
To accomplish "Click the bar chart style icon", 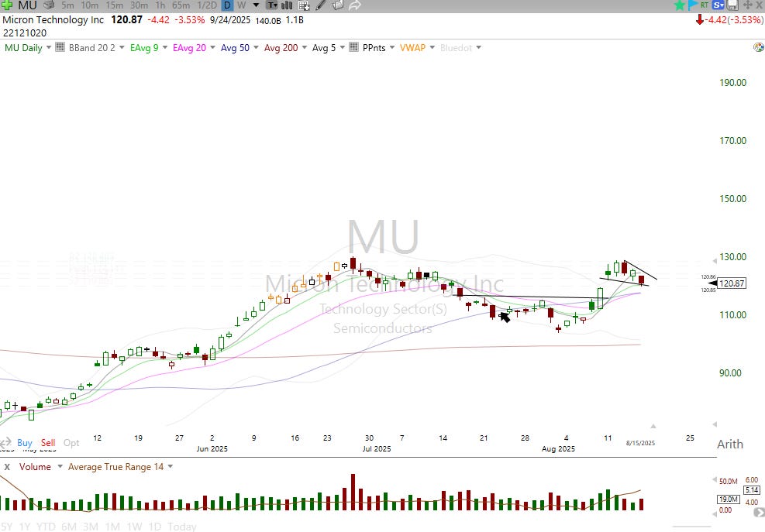I will [287, 5].
